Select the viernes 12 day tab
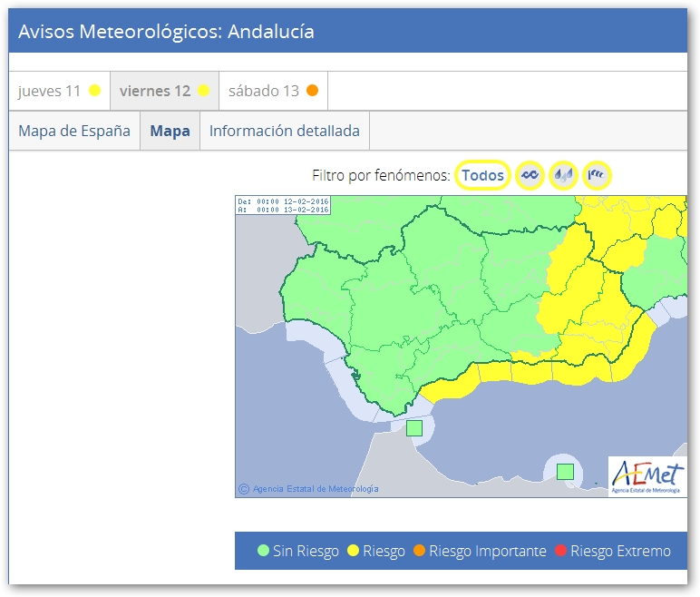 [x=164, y=91]
